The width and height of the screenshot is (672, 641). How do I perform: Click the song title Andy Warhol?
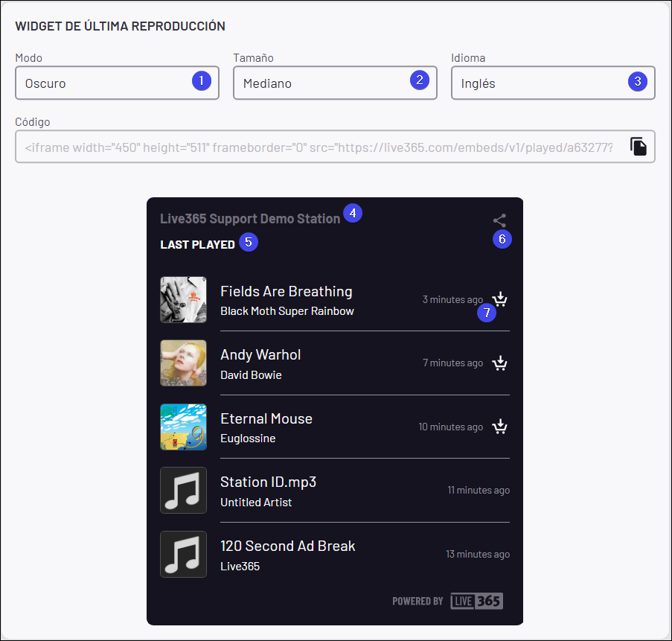[260, 354]
